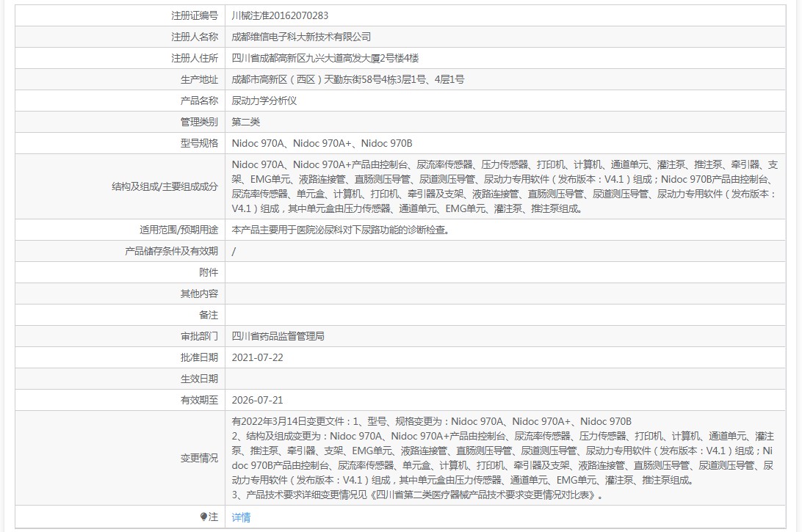Click the 产品储存条件及有效期 label
The width and height of the screenshot is (802, 532).
tap(171, 252)
